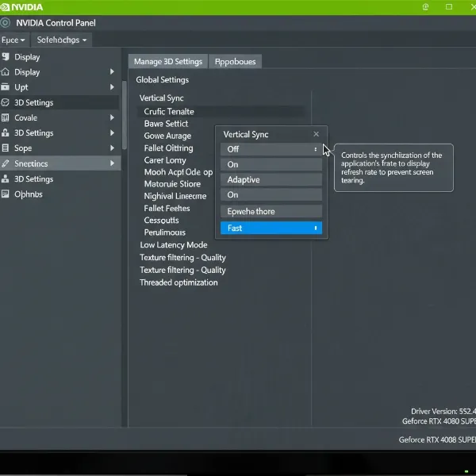Select the Matoruie Stiore setting
This screenshot has width=476, height=476.
[x=172, y=184]
